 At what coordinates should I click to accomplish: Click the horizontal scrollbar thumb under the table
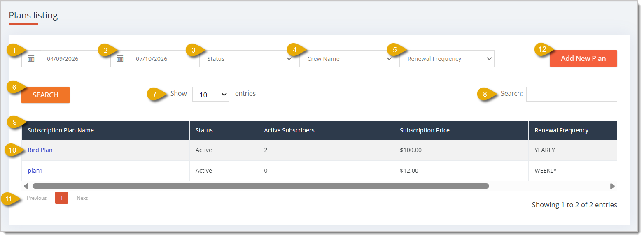261,186
